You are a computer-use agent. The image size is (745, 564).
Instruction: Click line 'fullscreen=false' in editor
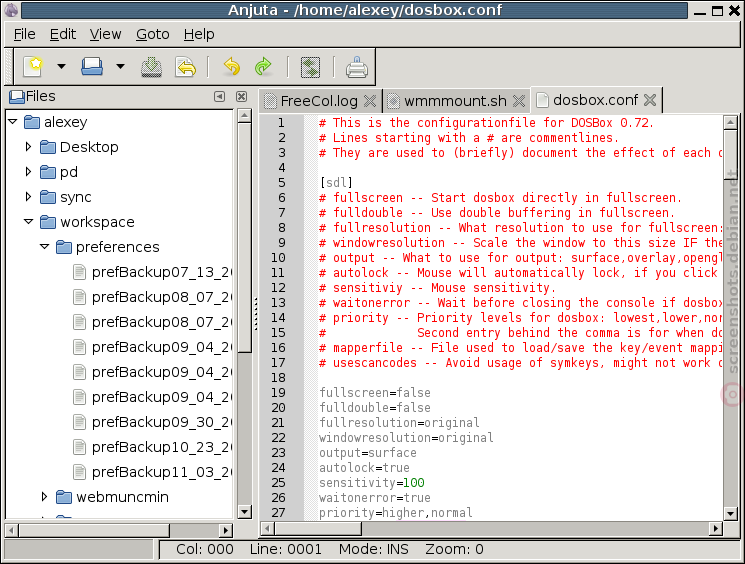[x=375, y=392]
